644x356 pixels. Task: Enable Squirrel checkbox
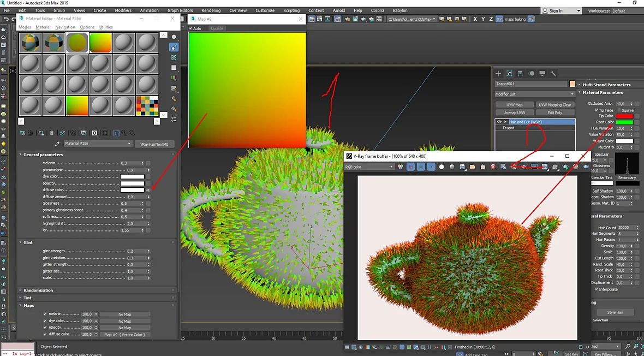coord(619,110)
